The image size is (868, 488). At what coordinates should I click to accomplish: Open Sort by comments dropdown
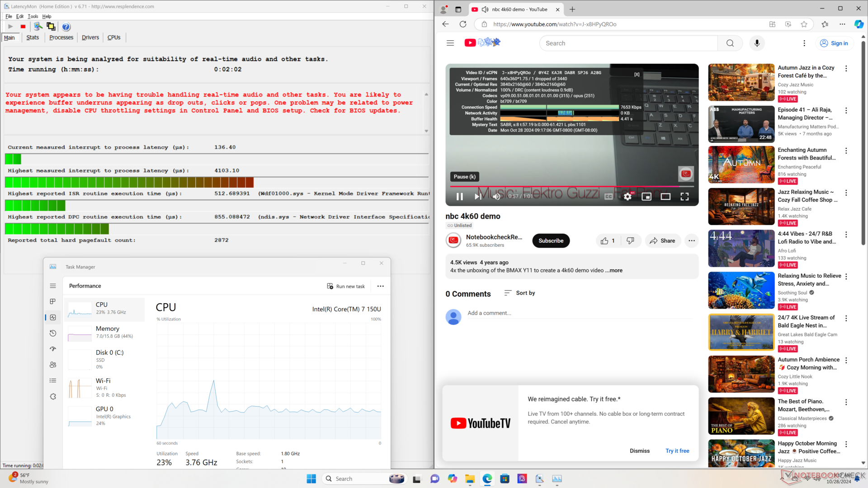[520, 293]
